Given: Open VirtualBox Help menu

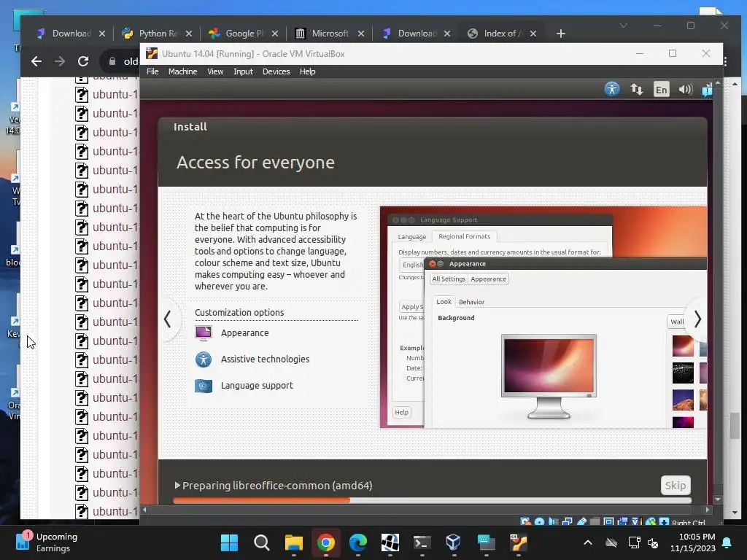Looking at the screenshot, I should [x=307, y=71].
